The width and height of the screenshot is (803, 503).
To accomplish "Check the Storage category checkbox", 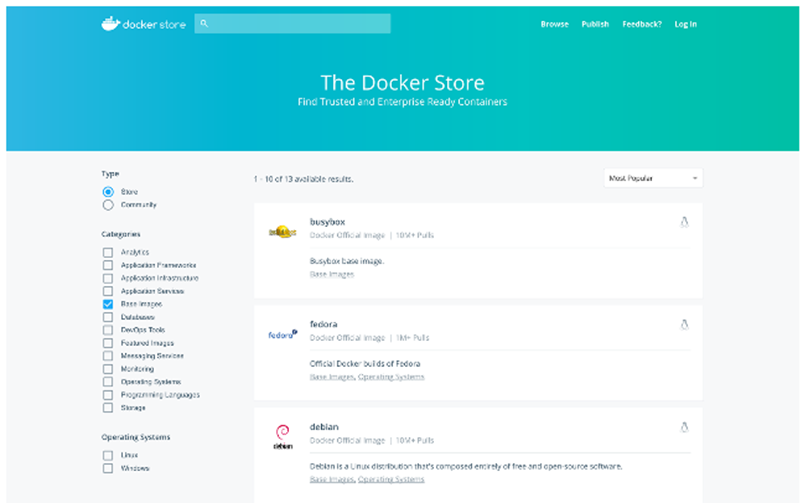I will tap(108, 408).
